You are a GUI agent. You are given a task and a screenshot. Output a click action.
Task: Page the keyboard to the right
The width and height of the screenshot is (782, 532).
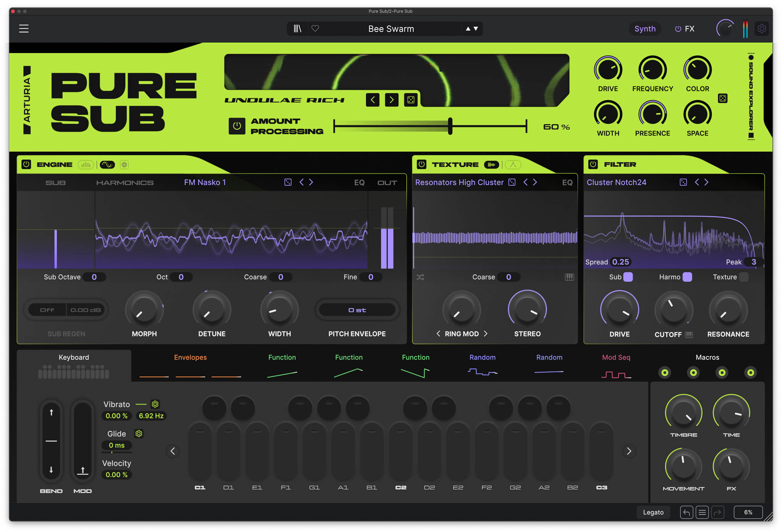(x=629, y=451)
